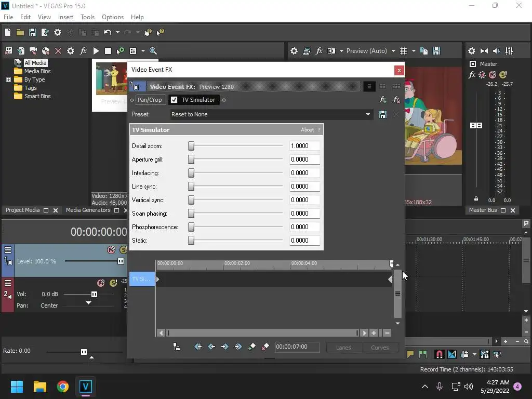
Task: Open Plug-In Chain button
Action: pos(383,100)
